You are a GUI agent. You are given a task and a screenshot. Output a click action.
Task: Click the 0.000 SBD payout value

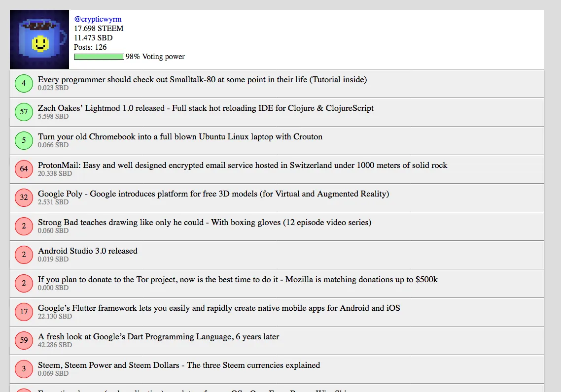53,288
